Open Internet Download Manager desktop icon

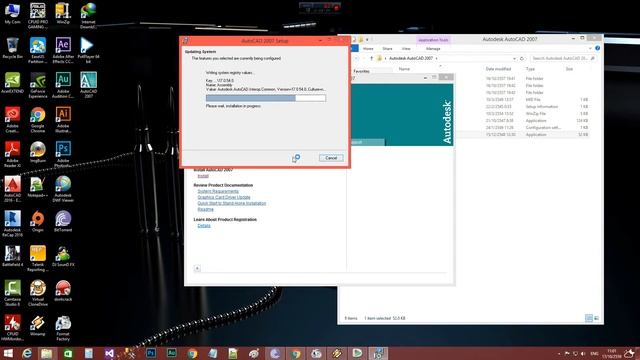point(88,16)
